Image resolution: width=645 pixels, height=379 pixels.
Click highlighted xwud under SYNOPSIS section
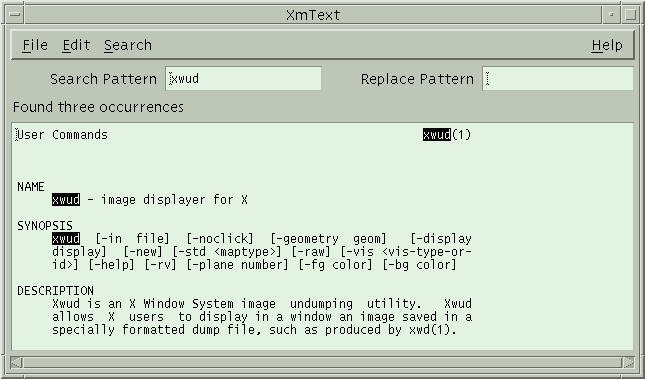click(66, 239)
